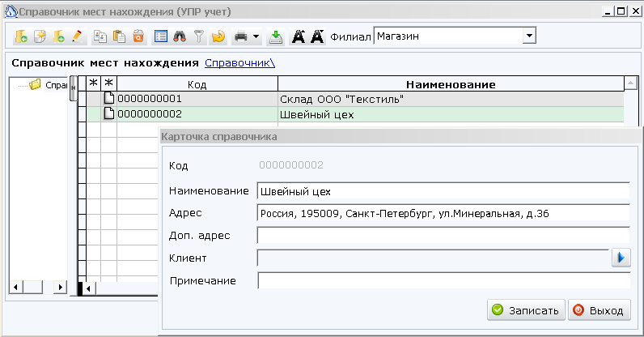The height and width of the screenshot is (337, 644).
Task: Open the Филиал dropdown list
Action: point(529,36)
